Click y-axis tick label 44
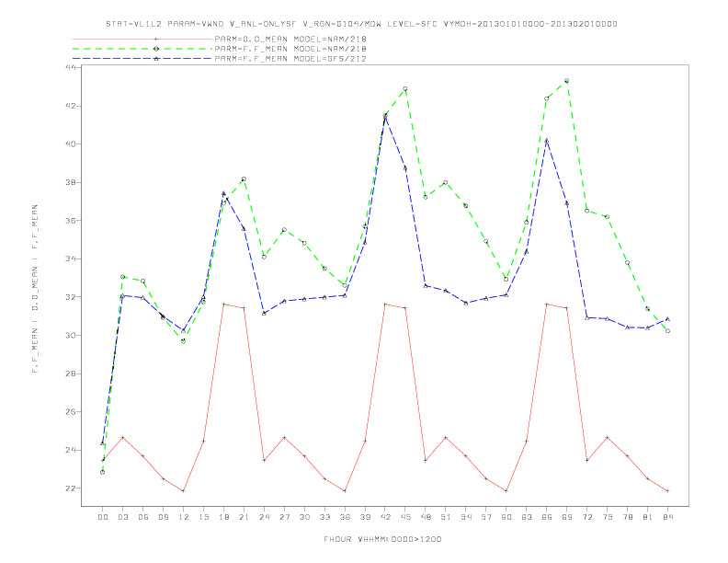The width and height of the screenshot is (728, 563). [71, 67]
